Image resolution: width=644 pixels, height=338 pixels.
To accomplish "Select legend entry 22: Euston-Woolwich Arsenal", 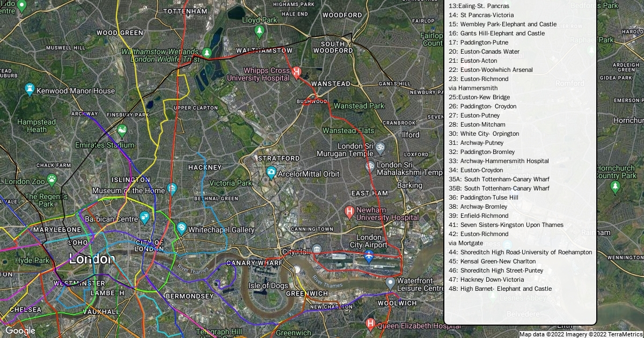I will [x=491, y=70].
